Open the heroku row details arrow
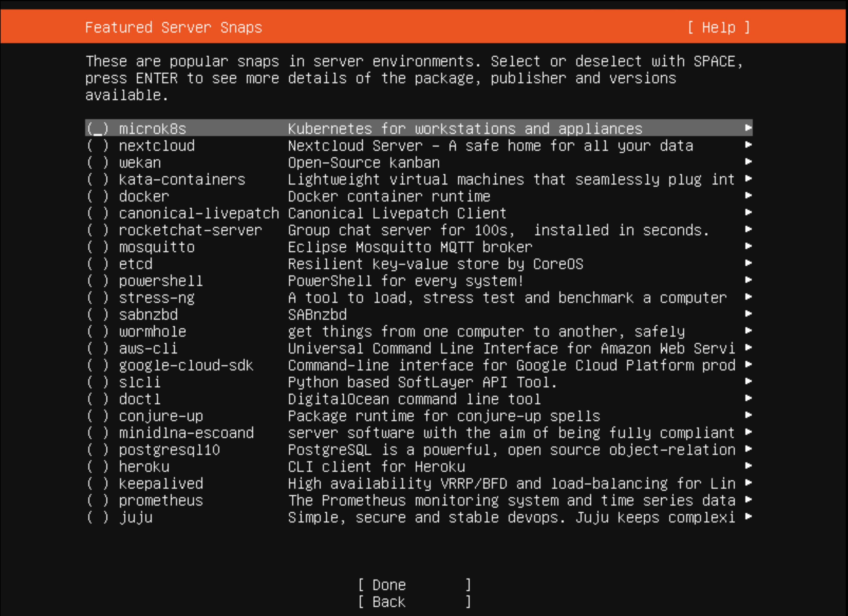This screenshot has width=848, height=616. coord(748,466)
